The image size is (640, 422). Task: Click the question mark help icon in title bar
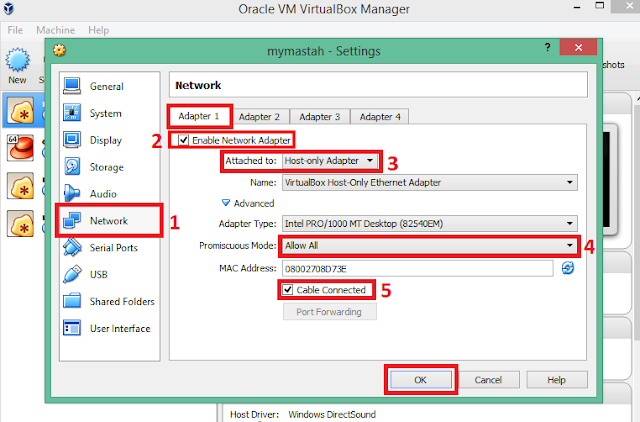tap(547, 47)
